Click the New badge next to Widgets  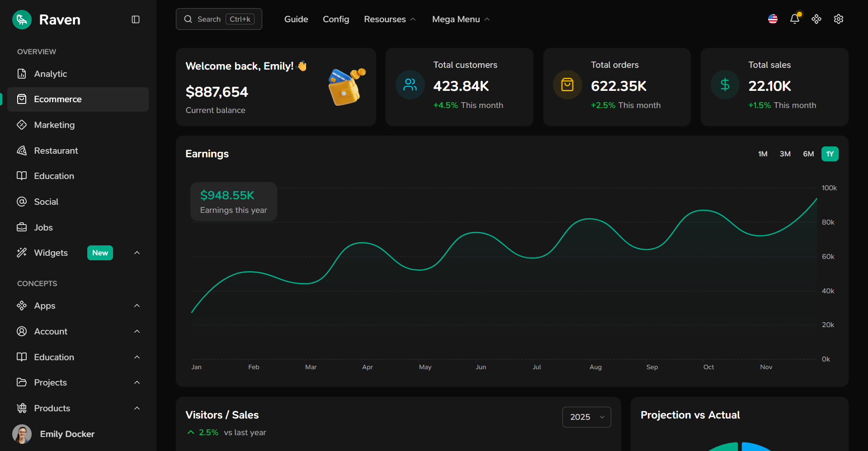[x=100, y=253]
